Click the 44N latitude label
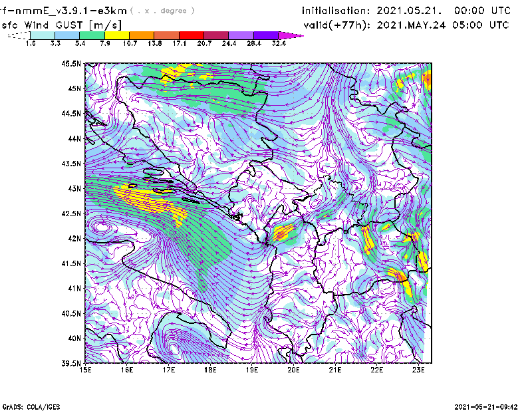This screenshot has width=532, height=411. [74, 138]
